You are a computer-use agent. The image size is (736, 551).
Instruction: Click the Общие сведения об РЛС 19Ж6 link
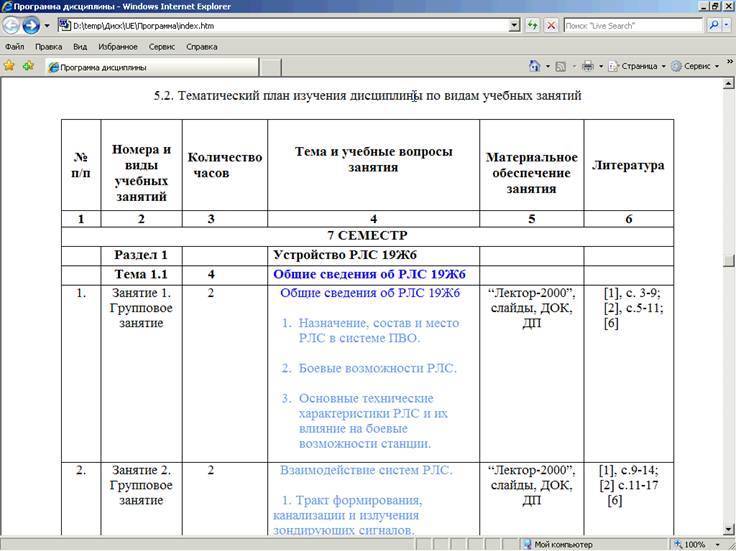click(369, 292)
